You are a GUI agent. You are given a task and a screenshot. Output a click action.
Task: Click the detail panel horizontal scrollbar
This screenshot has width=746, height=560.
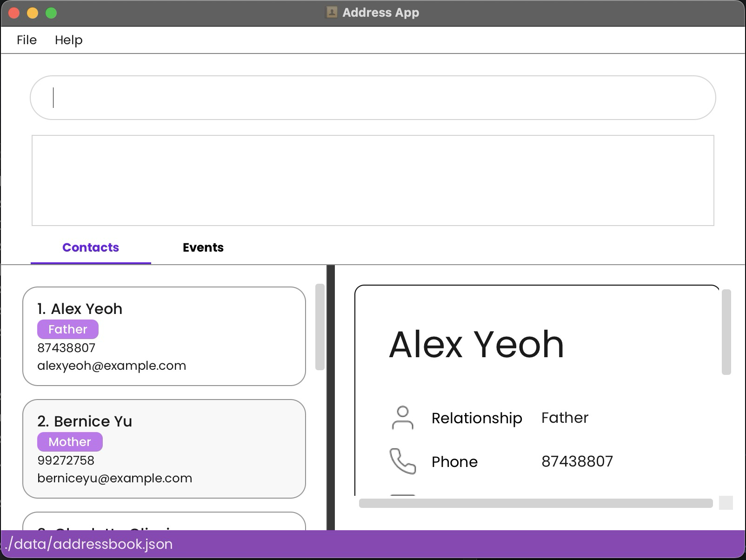(536, 503)
